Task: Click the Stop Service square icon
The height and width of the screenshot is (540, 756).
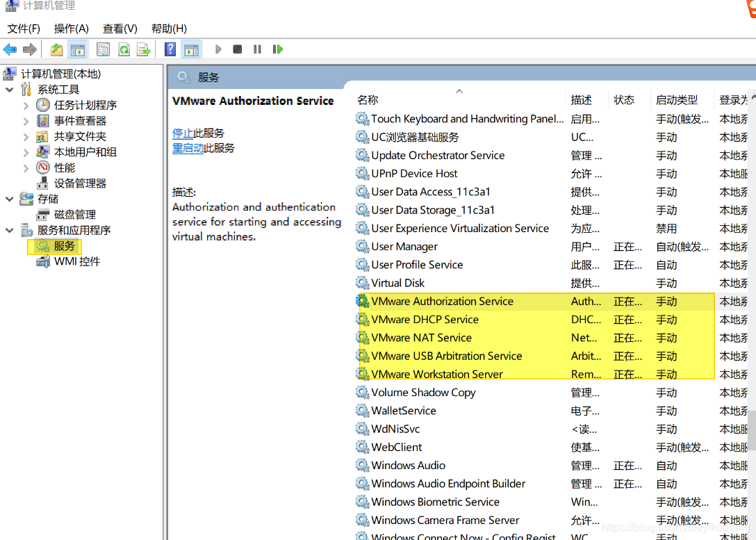Action: [x=237, y=49]
